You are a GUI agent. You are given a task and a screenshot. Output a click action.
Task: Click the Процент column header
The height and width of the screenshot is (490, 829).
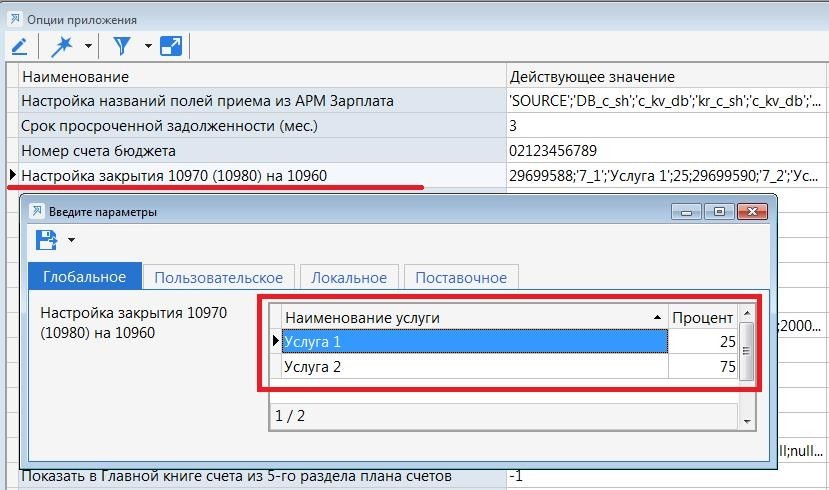point(703,317)
